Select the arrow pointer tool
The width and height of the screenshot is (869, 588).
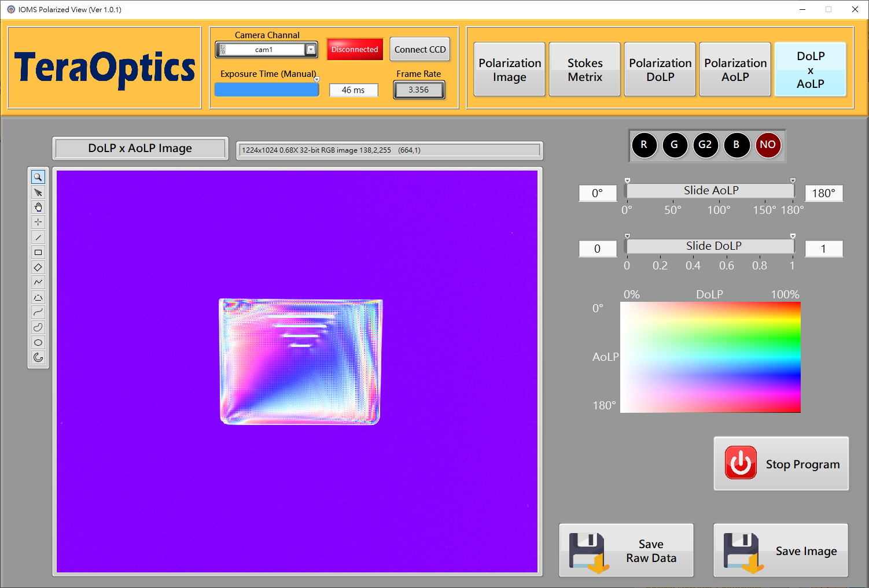click(38, 193)
